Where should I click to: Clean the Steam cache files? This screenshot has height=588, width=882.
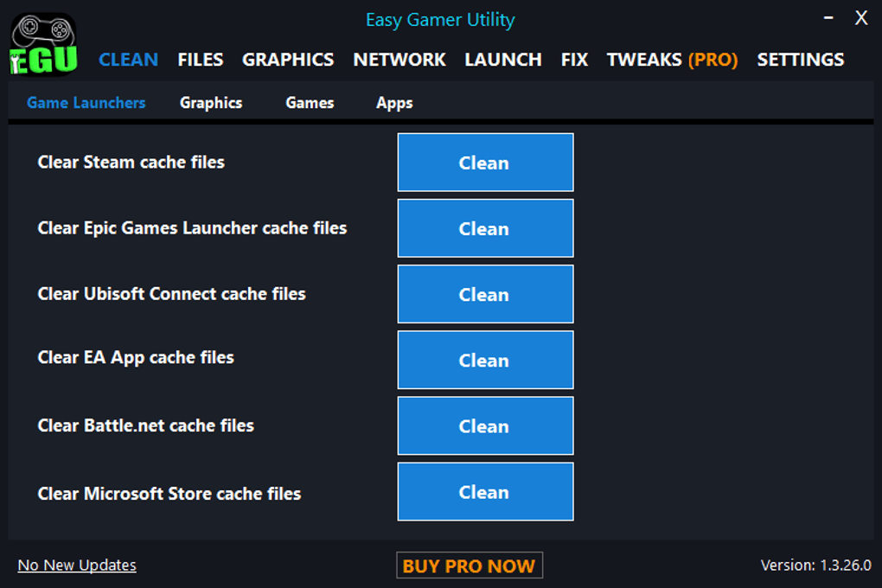[485, 163]
